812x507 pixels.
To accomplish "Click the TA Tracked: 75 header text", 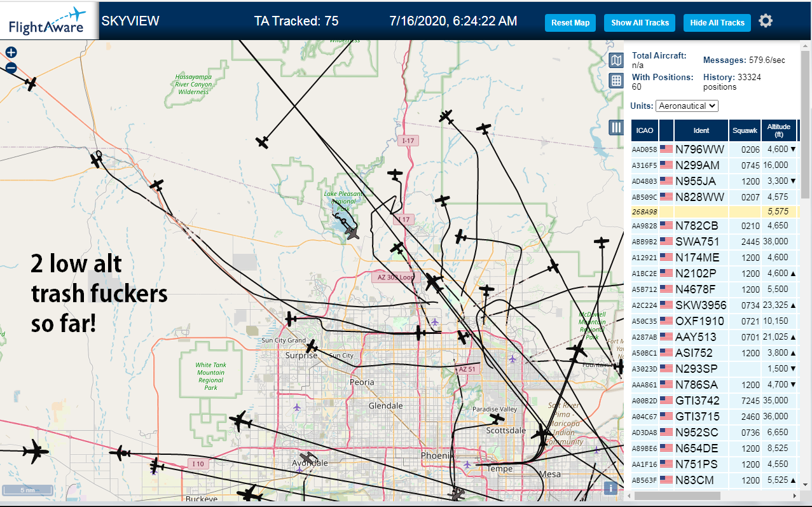I will 296,21.
